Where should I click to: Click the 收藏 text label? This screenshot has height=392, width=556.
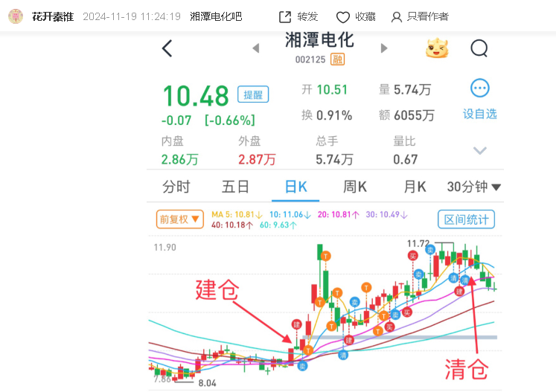click(x=365, y=16)
